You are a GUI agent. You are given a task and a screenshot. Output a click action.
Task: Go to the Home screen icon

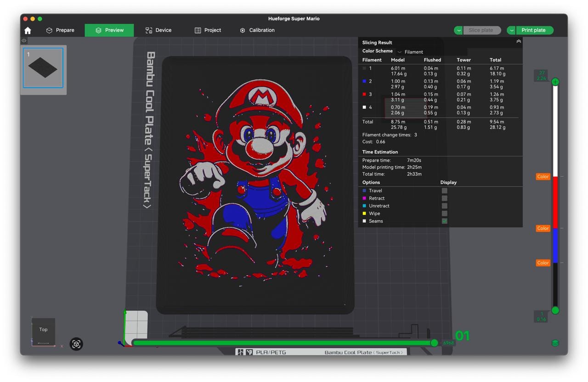[28, 30]
